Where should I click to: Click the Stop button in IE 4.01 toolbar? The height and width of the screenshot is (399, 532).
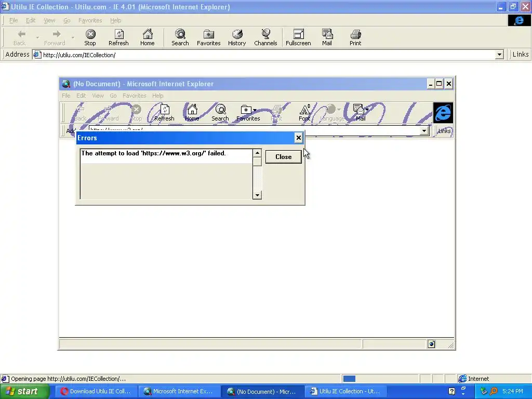90,37
